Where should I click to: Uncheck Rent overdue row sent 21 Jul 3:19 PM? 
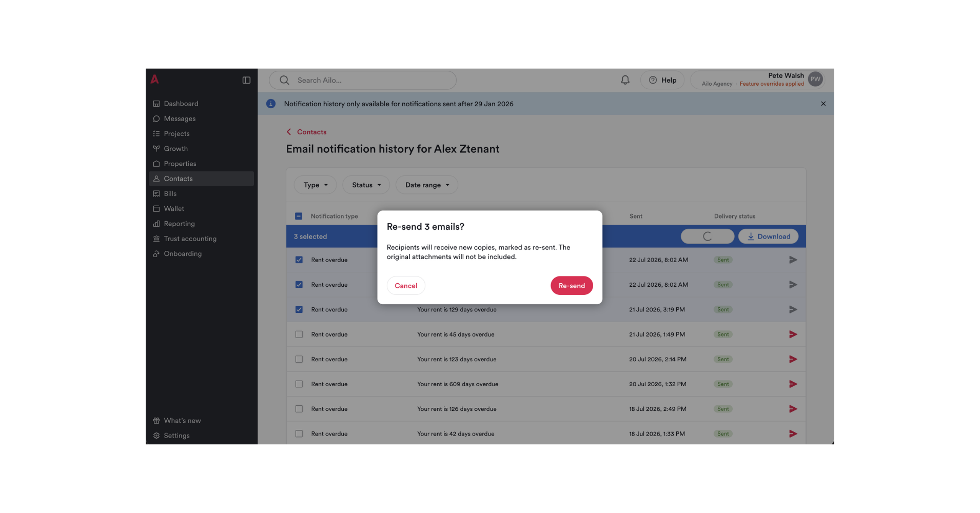coord(299,309)
